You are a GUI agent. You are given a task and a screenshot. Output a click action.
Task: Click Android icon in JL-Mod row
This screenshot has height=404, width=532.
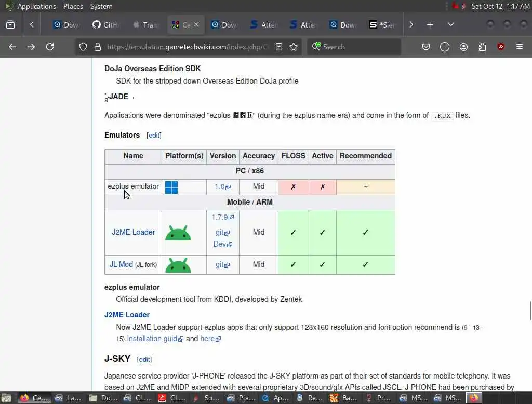(x=178, y=265)
